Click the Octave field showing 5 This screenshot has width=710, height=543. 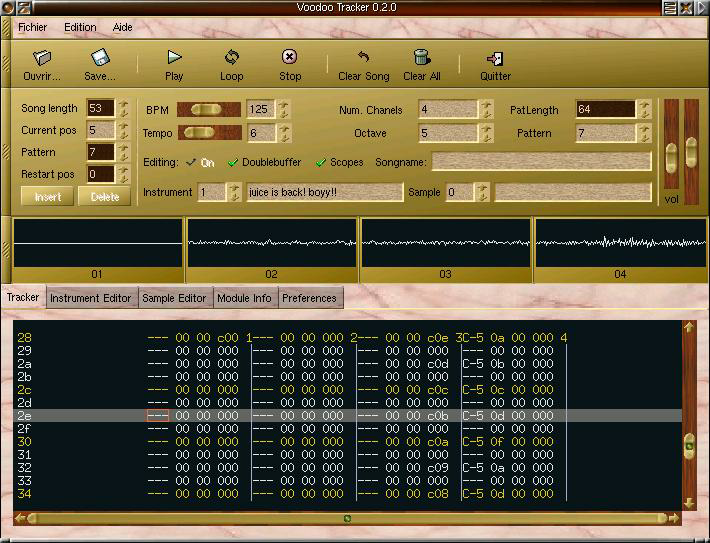[x=448, y=133]
